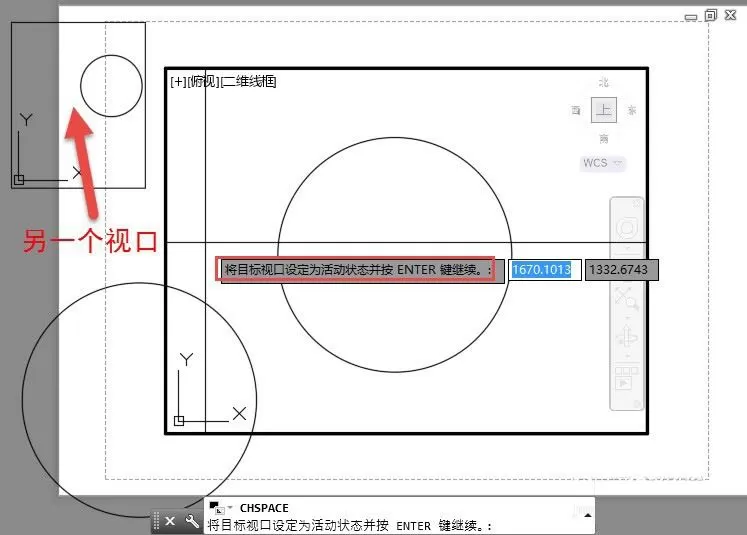Image resolution: width=747 pixels, height=535 pixels.
Task: Click the ViewCube south direction 南
Action: 604,139
